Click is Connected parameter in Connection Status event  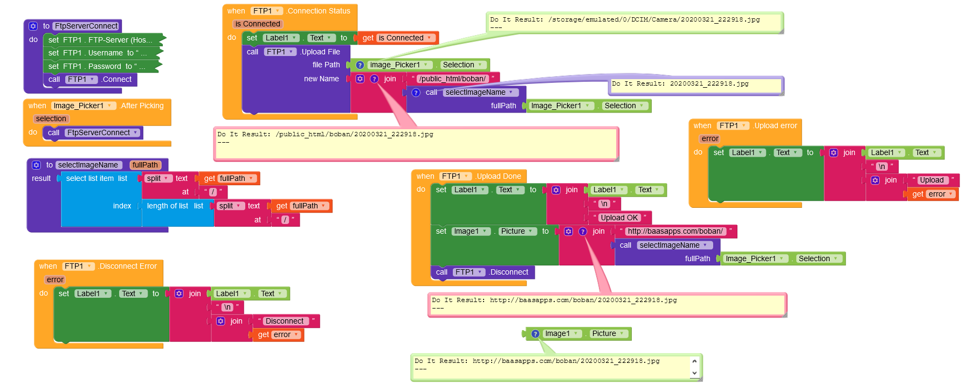tap(258, 24)
